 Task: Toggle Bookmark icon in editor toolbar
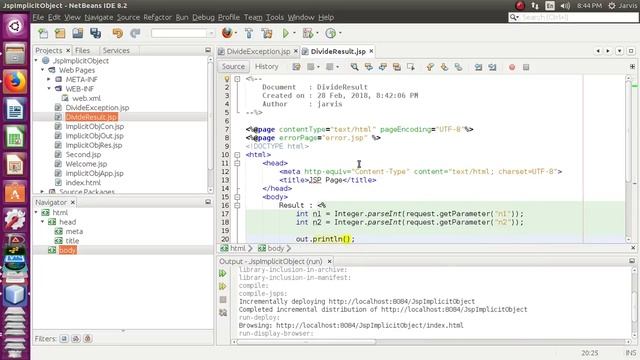point(458,67)
